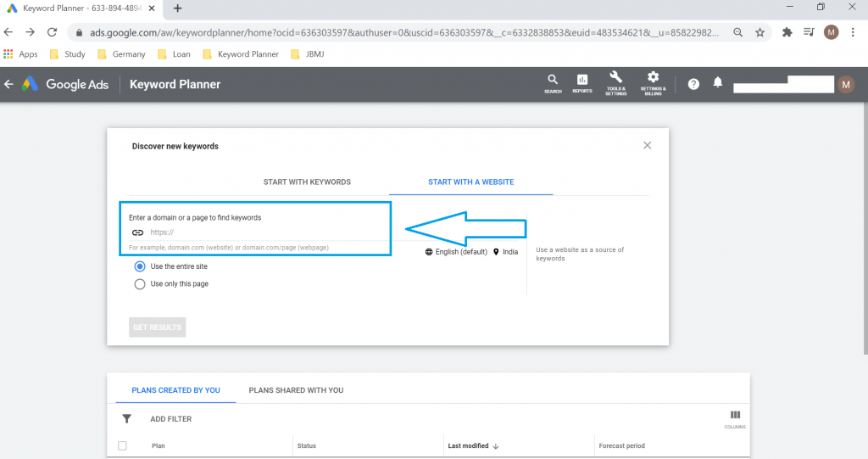The width and height of the screenshot is (868, 459).
Task: Open Chrome media control icon
Action: (809, 32)
